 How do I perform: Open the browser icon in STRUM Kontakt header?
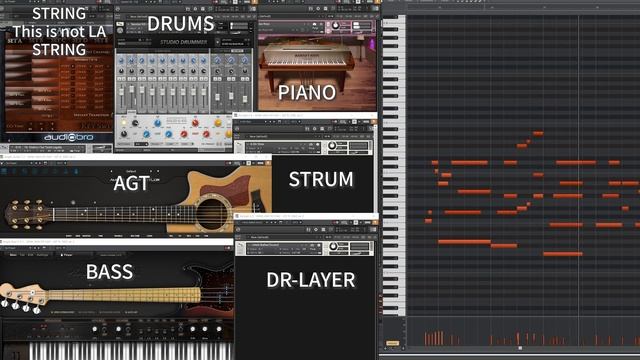coord(307,129)
